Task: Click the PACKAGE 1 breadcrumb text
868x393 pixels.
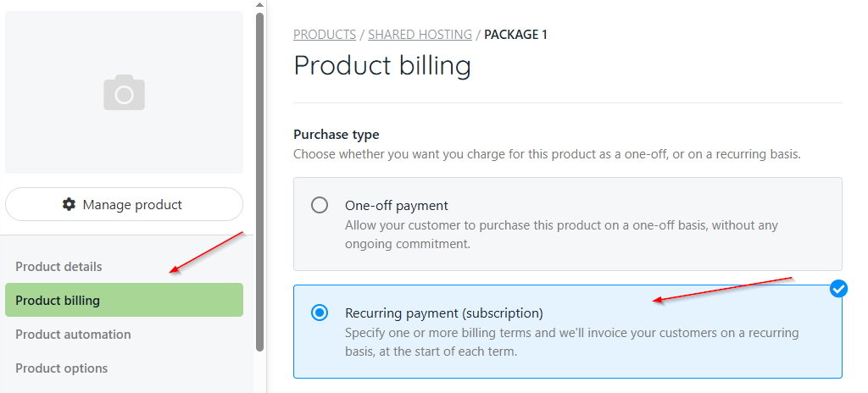Action: coord(515,35)
